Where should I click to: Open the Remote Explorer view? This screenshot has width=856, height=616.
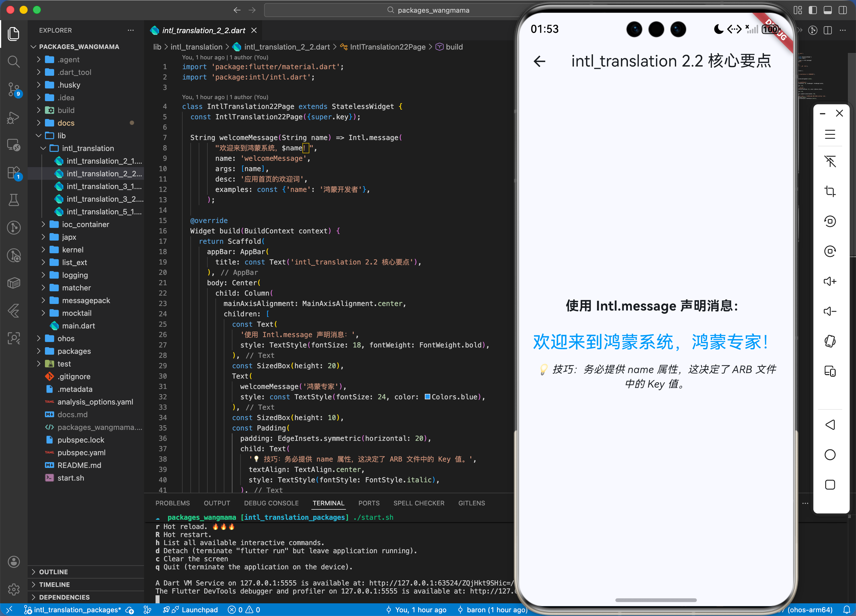click(14, 145)
